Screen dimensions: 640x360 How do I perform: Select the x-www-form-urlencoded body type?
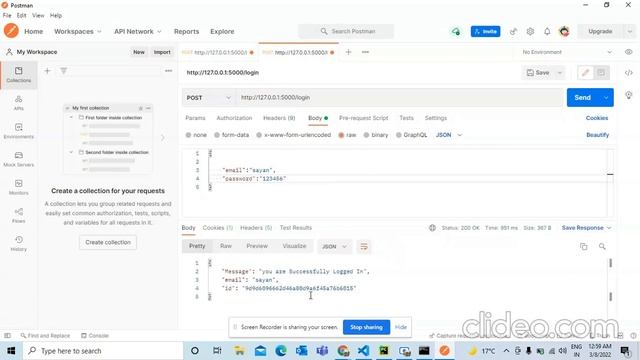pyautogui.click(x=293, y=135)
